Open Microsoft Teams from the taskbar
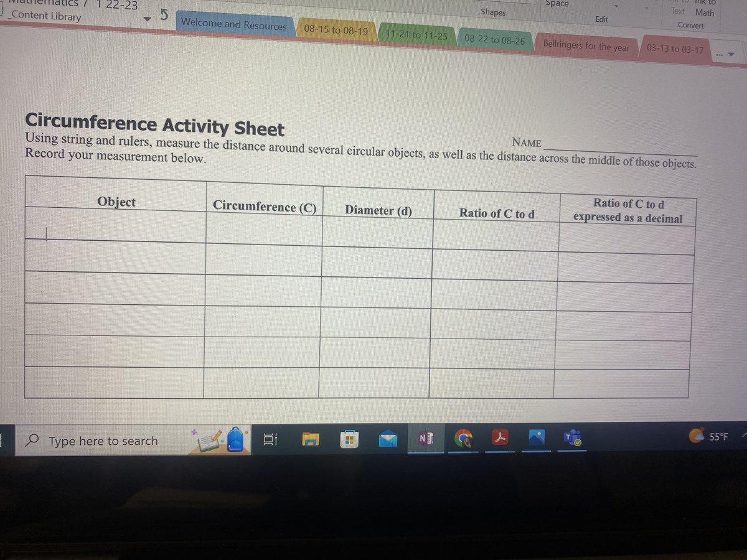This screenshot has width=747, height=560. 573,438
